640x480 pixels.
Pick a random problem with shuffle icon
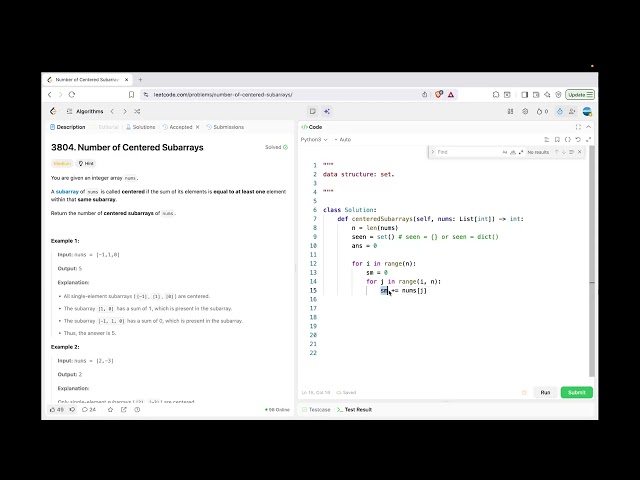pyautogui.click(x=137, y=111)
